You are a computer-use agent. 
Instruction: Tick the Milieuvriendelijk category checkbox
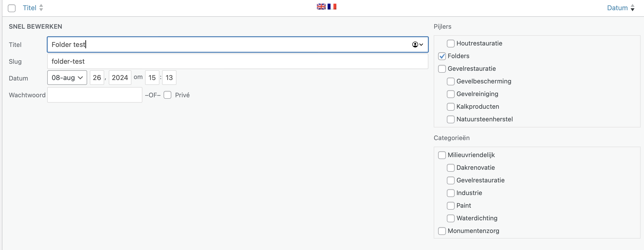pos(442,155)
